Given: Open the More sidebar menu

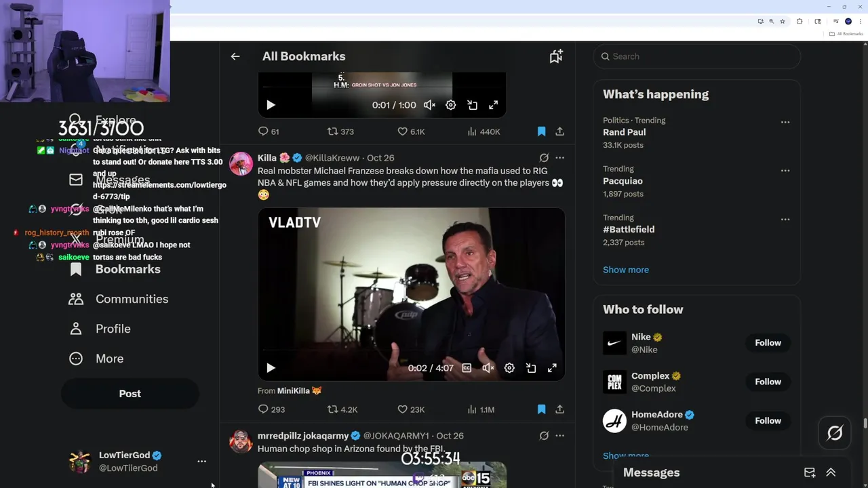Looking at the screenshot, I should (96, 359).
